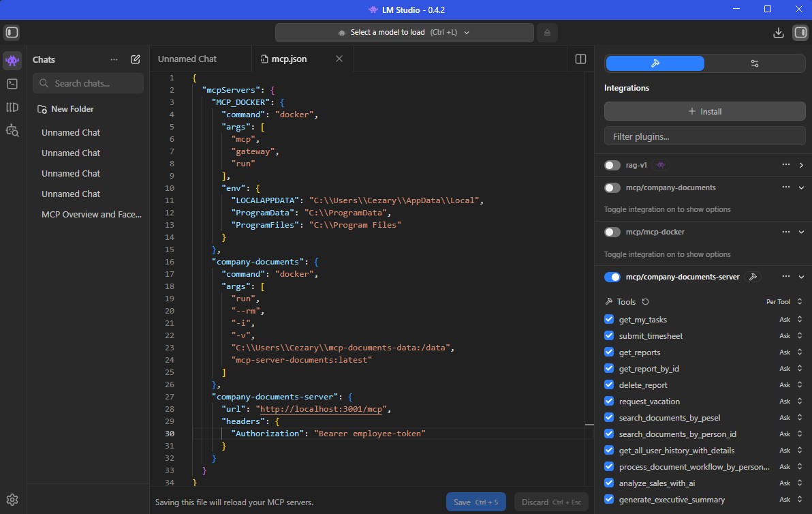Uncheck the generate_executive_summary tool
This screenshot has width=812, height=514.
pos(609,500)
